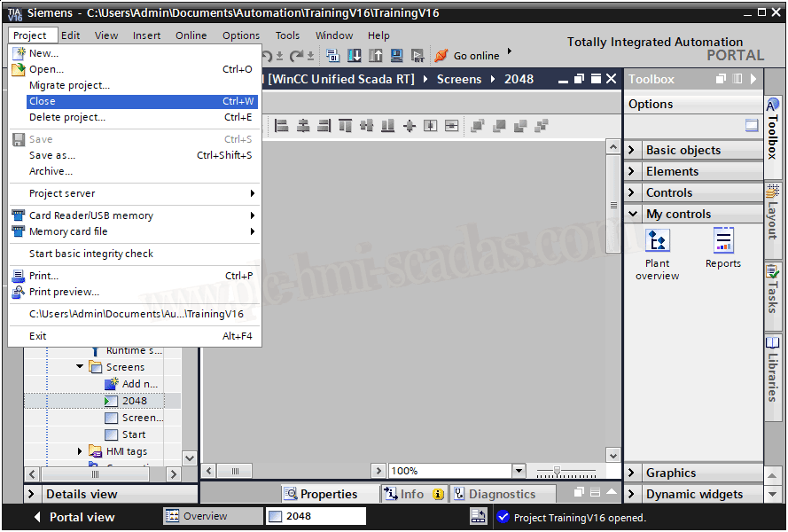Click the Download to device toolbar icon
Image resolution: width=788 pixels, height=532 pixels.
(x=355, y=56)
